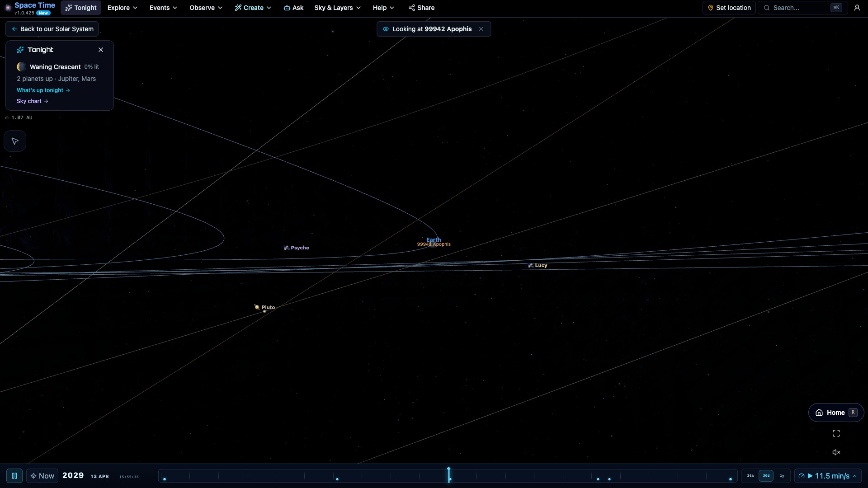Click the 13 APR date display
The height and width of the screenshot is (488, 868).
pos(99,476)
